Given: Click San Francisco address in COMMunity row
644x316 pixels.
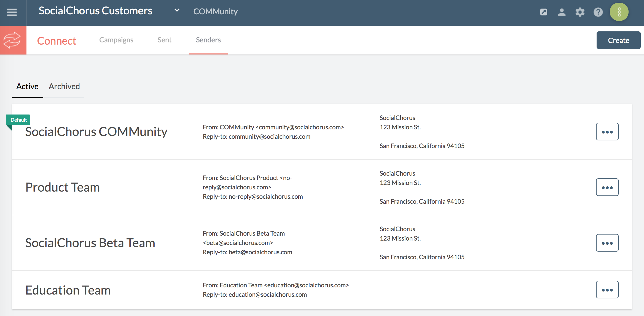Looking at the screenshot, I should pos(422,146).
